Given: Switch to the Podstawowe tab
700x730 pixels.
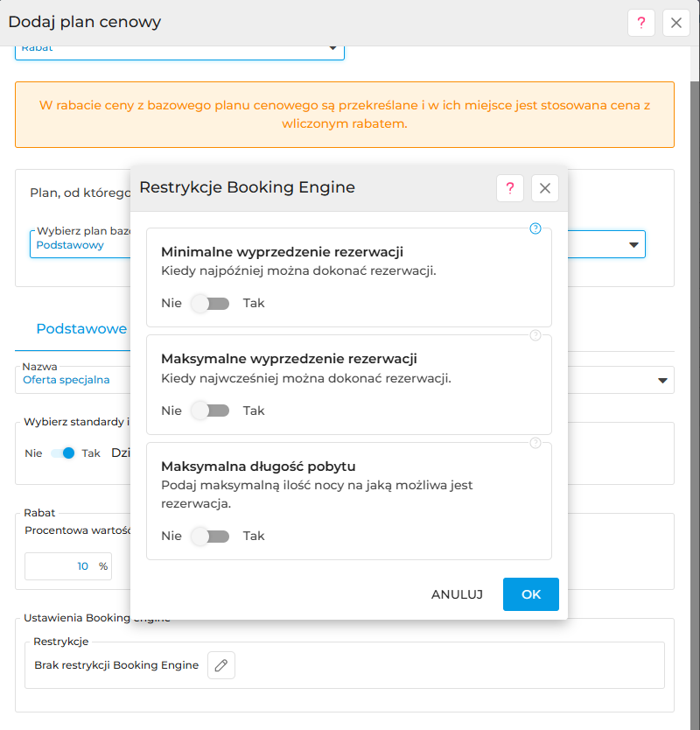Looking at the screenshot, I should pos(81,329).
